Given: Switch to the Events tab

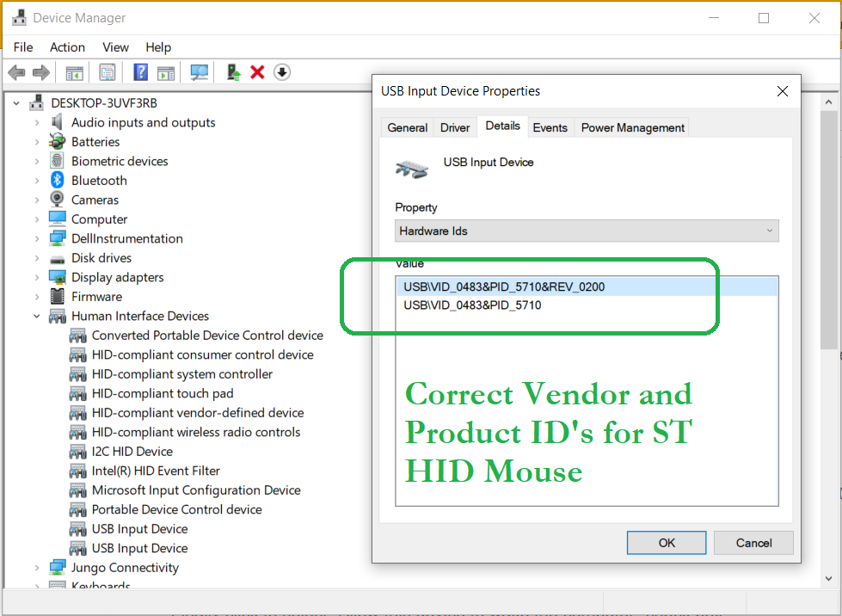Looking at the screenshot, I should [550, 126].
